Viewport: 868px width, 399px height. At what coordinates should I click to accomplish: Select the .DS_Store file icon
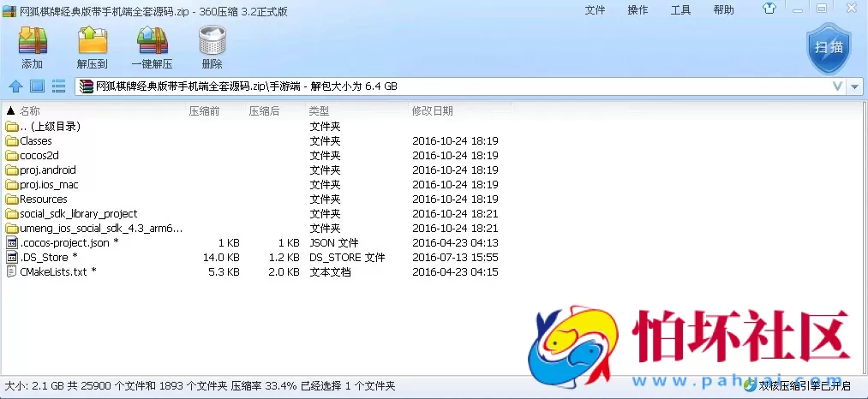[12, 257]
